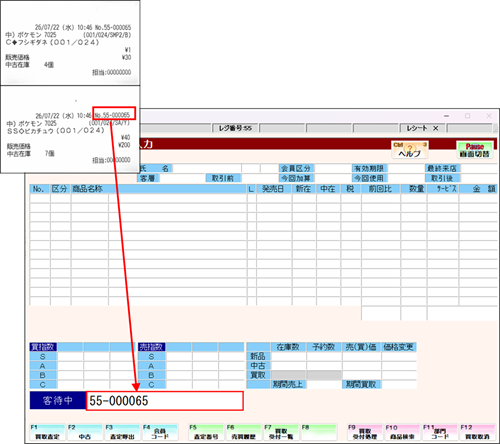Open F10 商品検索 product search
The width and height of the screenshot is (500, 444).
coord(402,432)
